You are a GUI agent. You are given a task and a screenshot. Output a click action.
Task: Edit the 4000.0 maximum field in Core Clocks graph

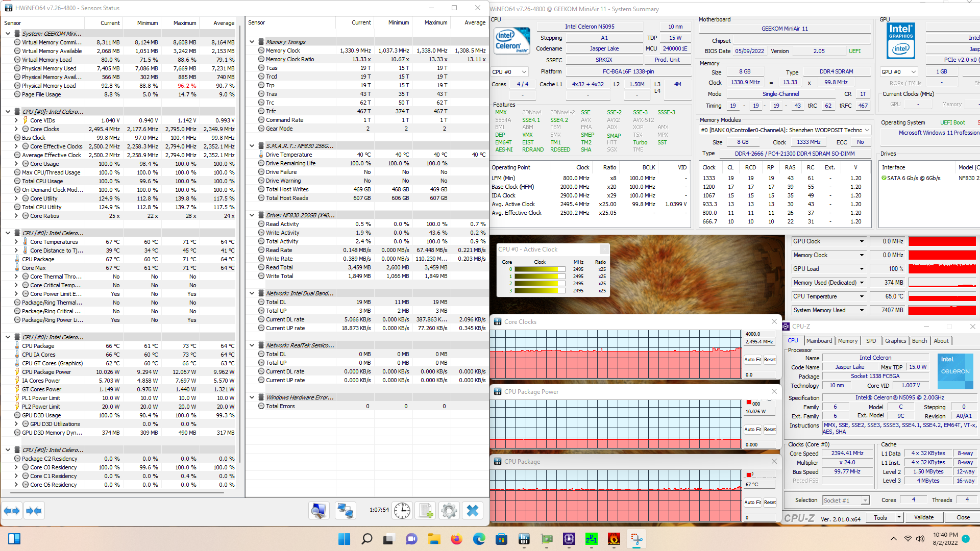[x=759, y=334]
